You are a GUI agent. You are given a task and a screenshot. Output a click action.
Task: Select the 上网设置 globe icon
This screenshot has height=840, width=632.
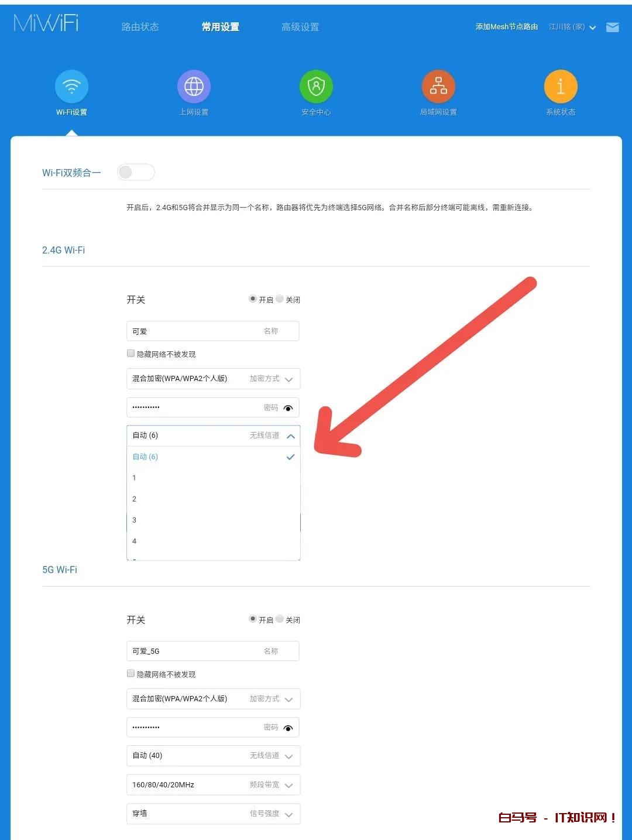coord(194,85)
